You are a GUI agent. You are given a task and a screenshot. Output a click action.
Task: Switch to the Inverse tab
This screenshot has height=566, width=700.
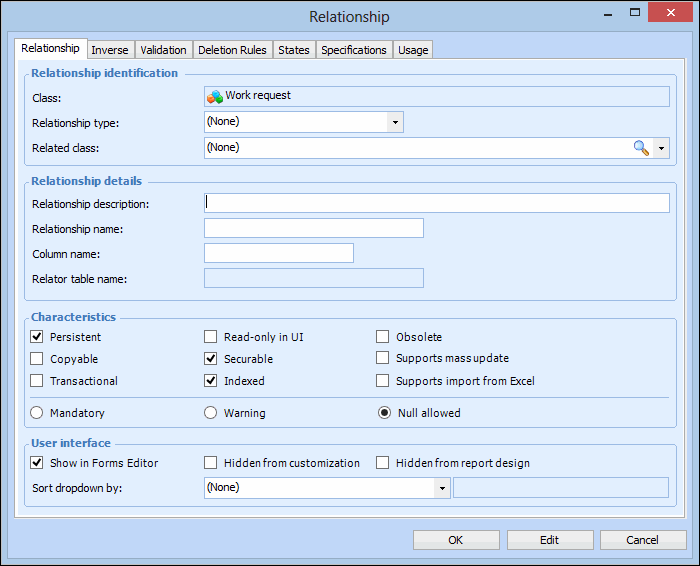(110, 50)
